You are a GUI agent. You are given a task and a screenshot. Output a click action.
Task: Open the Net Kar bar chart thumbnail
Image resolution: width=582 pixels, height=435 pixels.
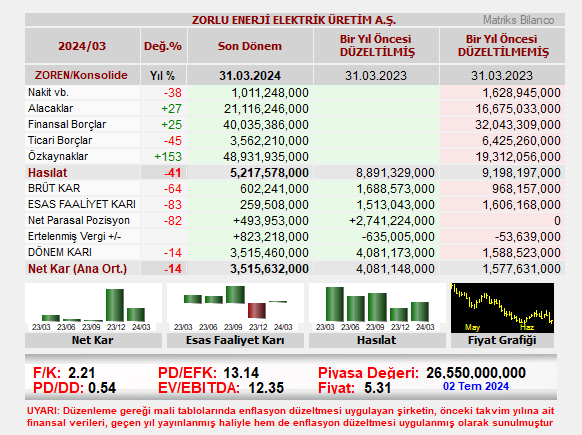click(x=93, y=308)
